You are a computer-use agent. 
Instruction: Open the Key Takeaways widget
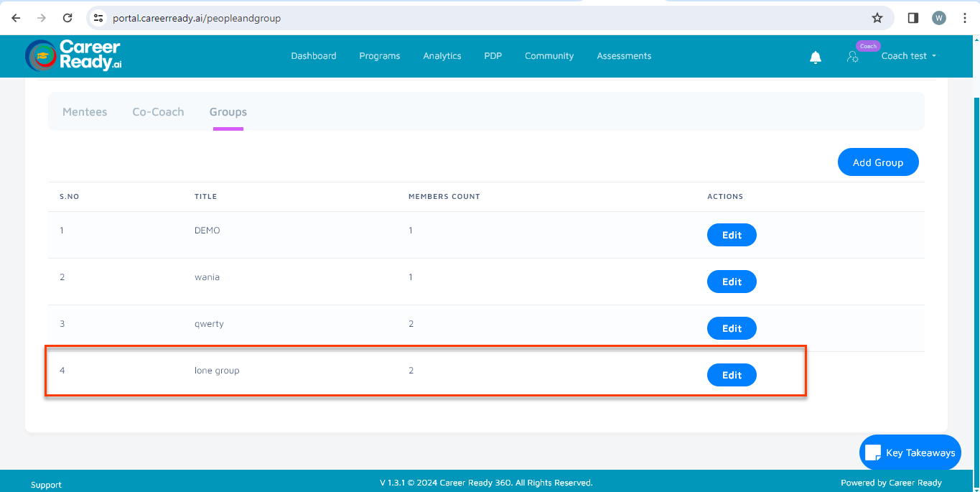pyautogui.click(x=910, y=452)
